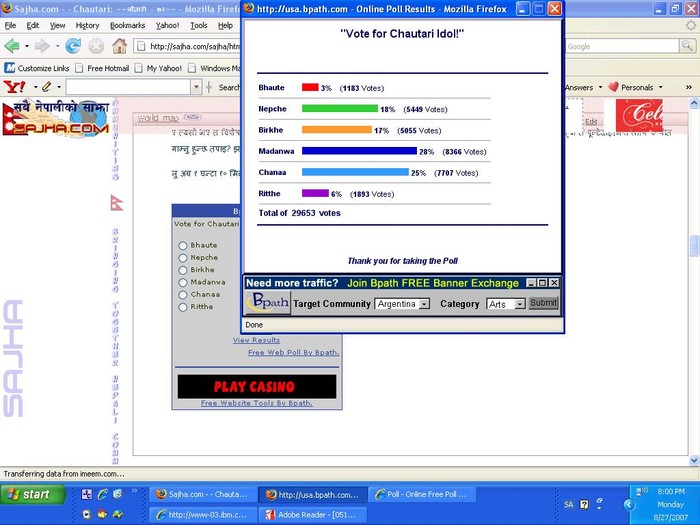Screen dimensions: 700x525
Task: Select the Ritthe radio button
Action: [x=183, y=307]
